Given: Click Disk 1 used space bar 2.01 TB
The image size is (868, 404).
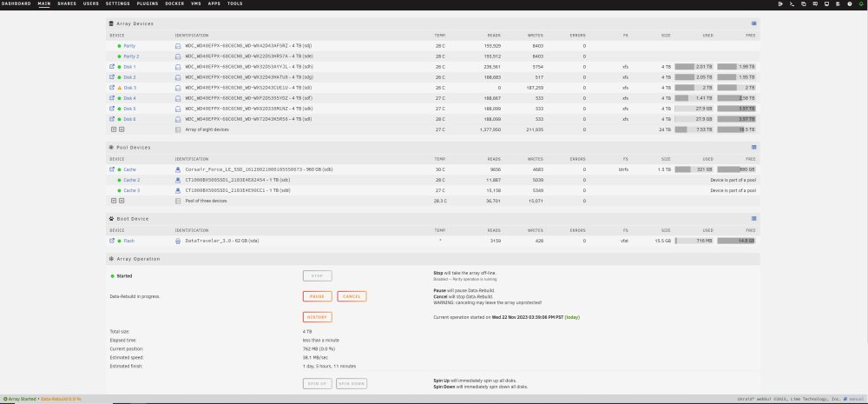Looking at the screenshot, I should [x=694, y=67].
